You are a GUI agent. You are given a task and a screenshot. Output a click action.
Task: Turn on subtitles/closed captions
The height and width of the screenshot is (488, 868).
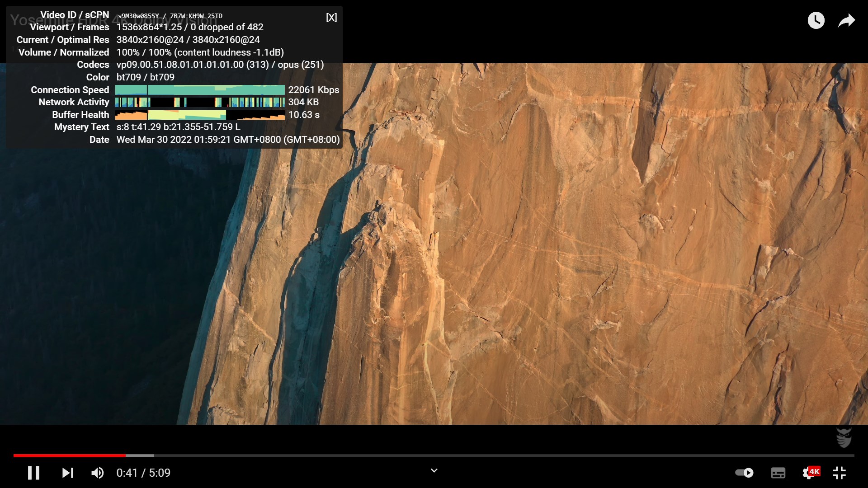[x=778, y=473]
